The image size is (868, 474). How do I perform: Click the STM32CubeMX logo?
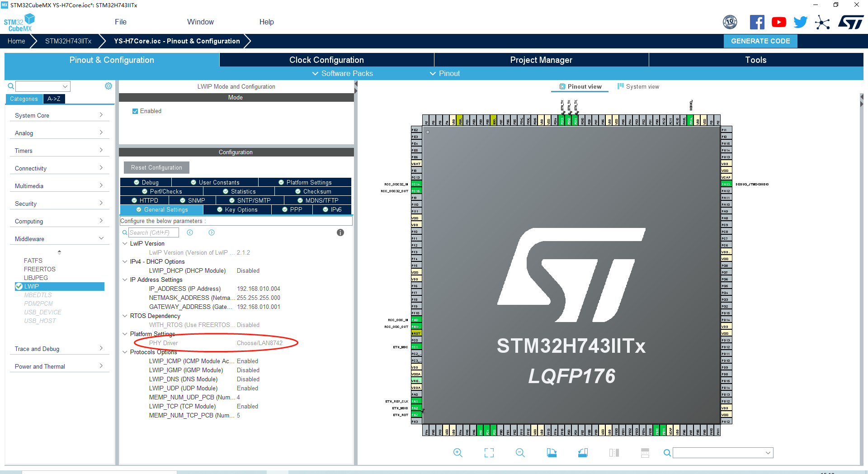19,23
